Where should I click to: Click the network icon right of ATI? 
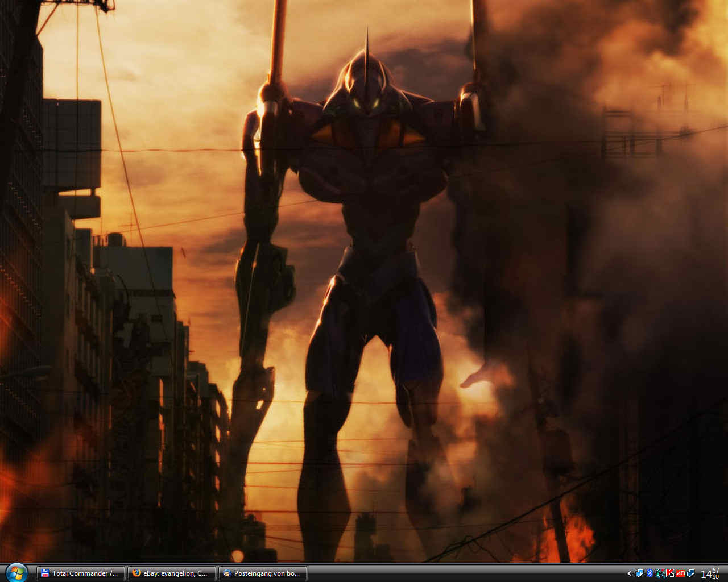690,573
